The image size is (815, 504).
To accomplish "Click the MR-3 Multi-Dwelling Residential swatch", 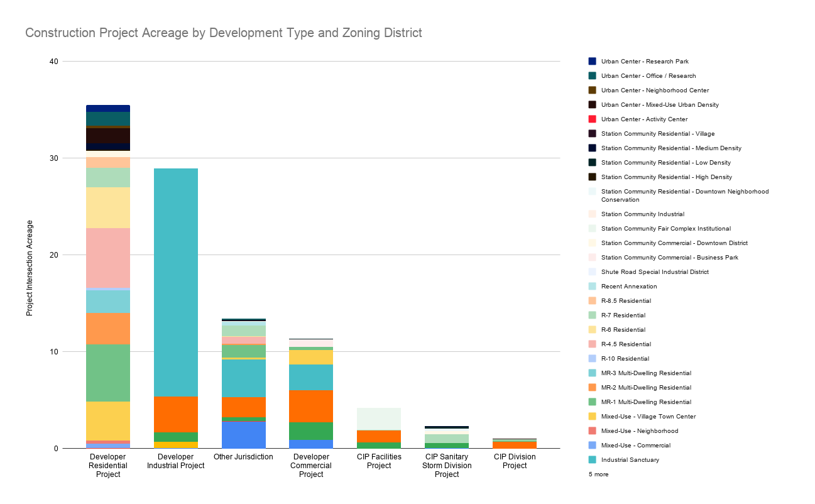I will tap(593, 373).
